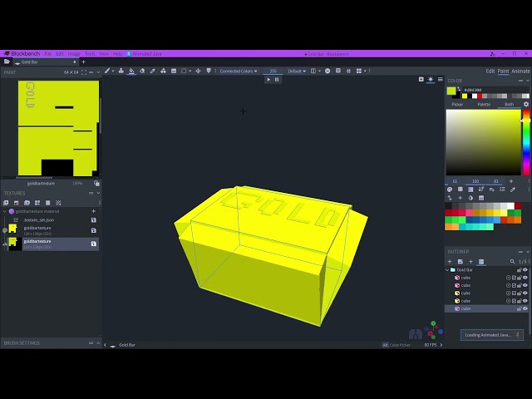Click the pause button
This screenshot has height=399, width=532.
pos(277,80)
